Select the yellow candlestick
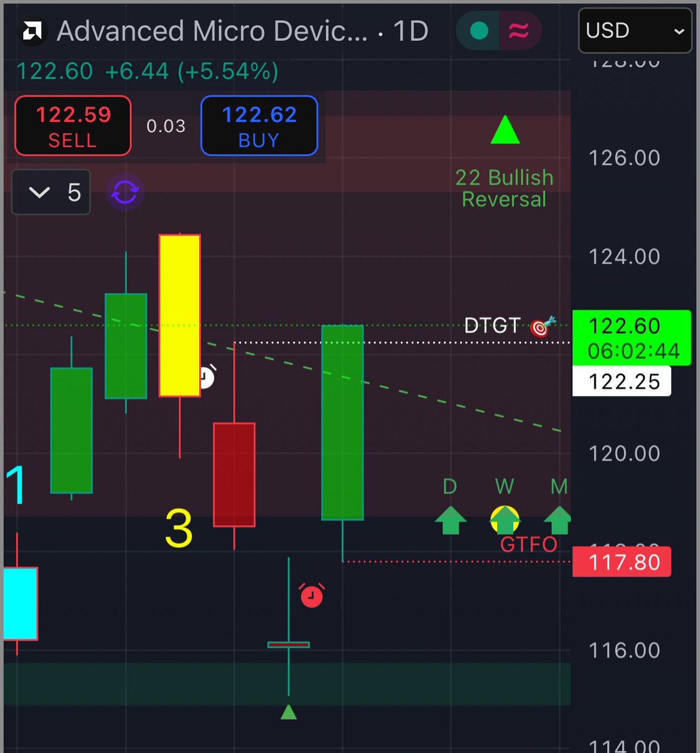The image size is (700, 753). coord(180,315)
